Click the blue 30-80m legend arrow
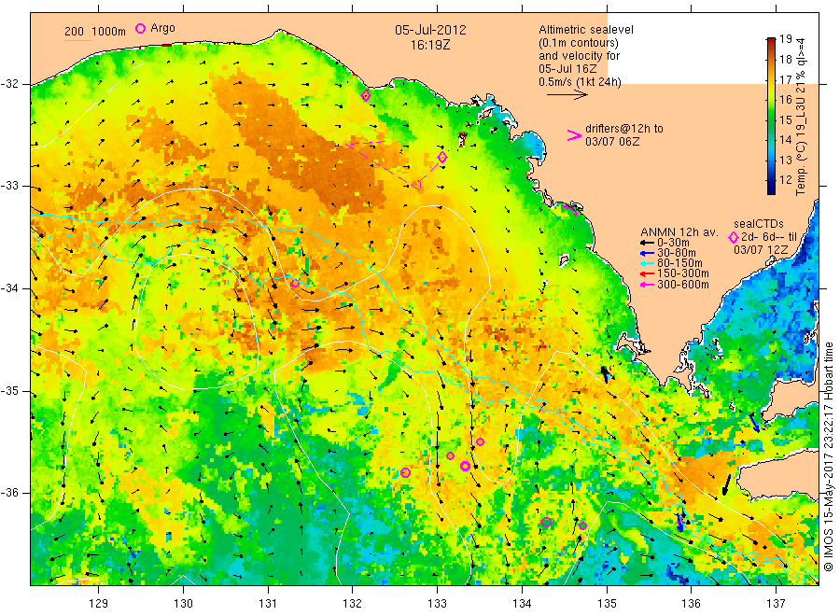This screenshot has height=616, width=840. coord(648,253)
